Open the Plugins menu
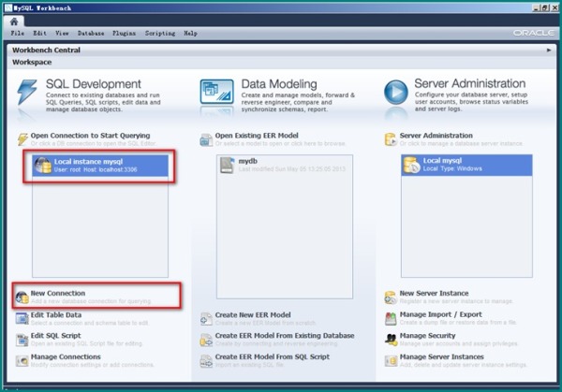 124,34
